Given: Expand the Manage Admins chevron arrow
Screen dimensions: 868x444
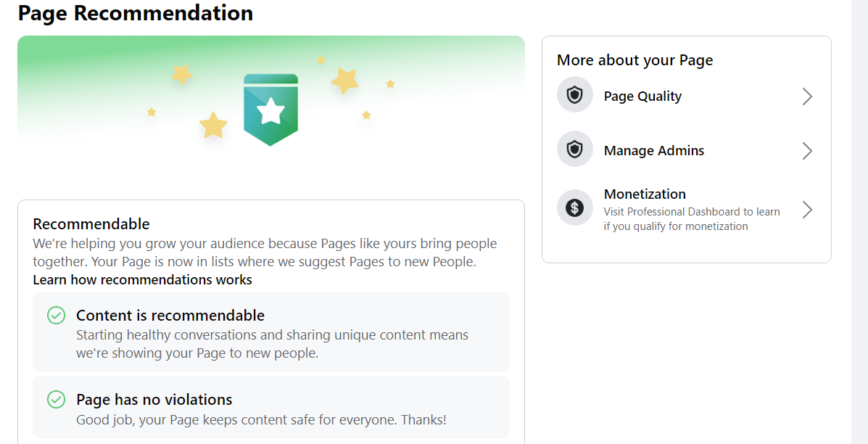Looking at the screenshot, I should (x=807, y=151).
